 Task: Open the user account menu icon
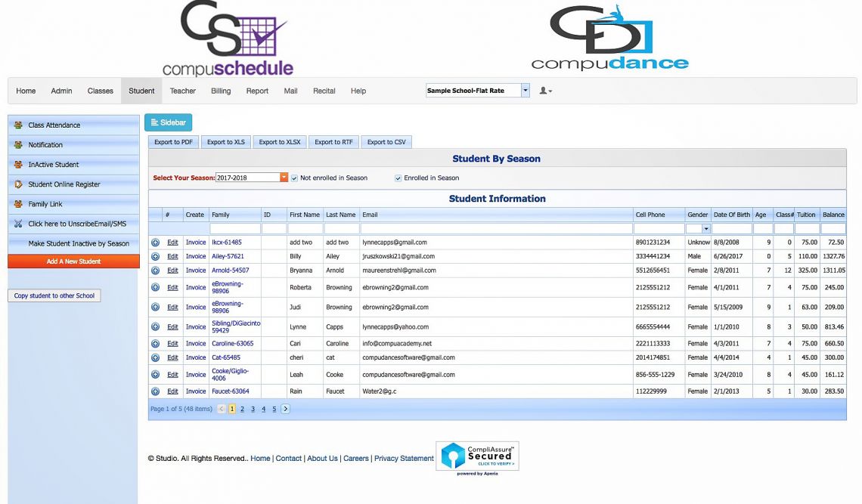544,91
